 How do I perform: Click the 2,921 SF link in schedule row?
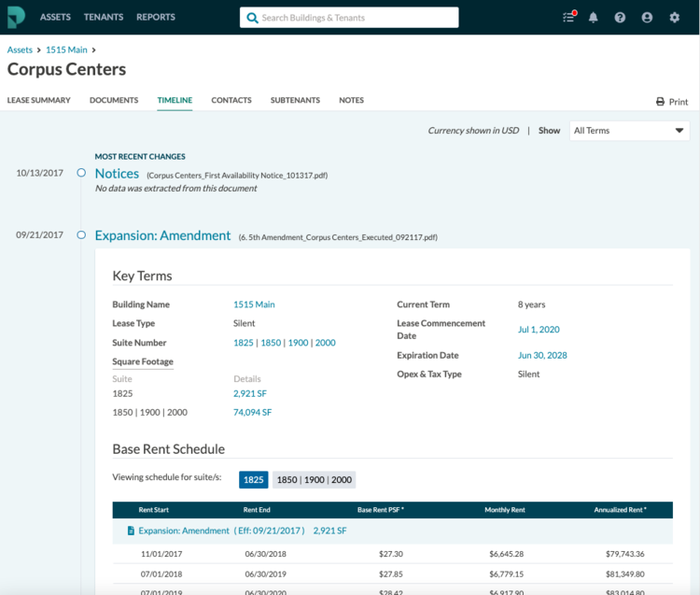point(329,531)
